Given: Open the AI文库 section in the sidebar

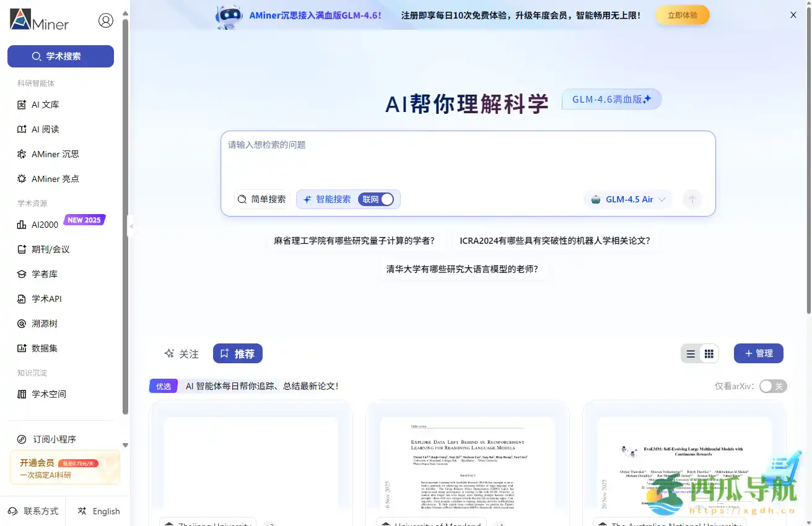Looking at the screenshot, I should [x=45, y=105].
